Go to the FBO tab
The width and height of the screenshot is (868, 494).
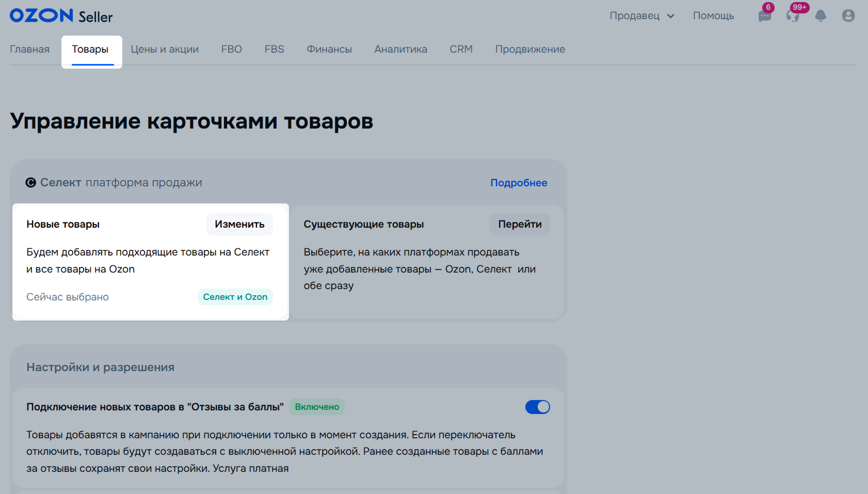pyautogui.click(x=231, y=50)
